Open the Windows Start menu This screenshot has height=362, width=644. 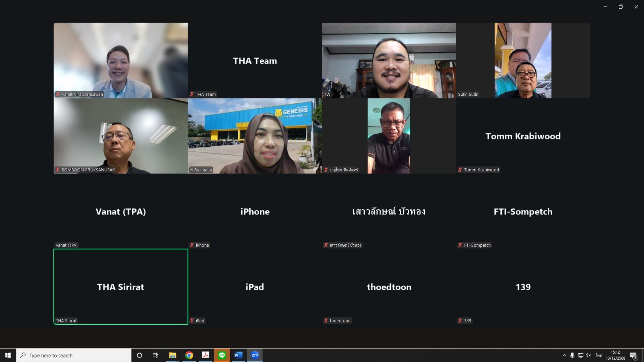coord(8,355)
